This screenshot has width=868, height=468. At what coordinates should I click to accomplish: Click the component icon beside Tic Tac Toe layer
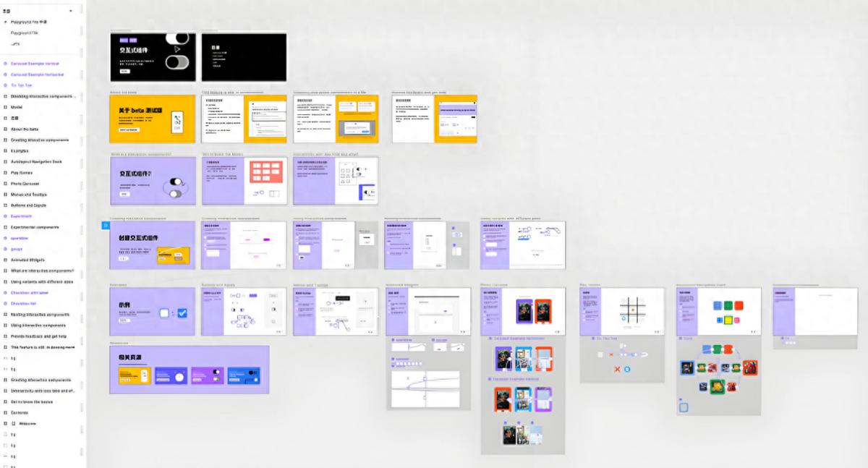pos(6,85)
